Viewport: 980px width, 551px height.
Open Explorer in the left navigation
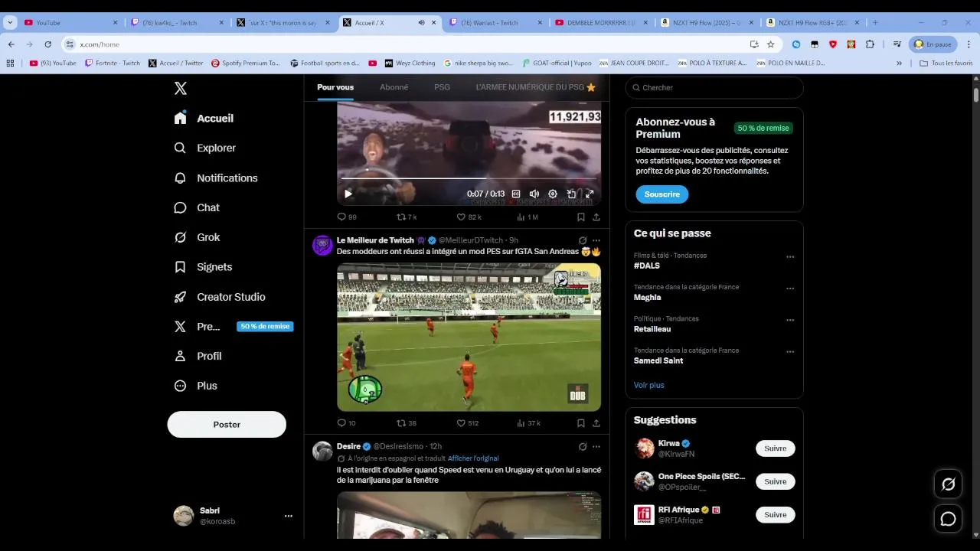(x=204, y=148)
